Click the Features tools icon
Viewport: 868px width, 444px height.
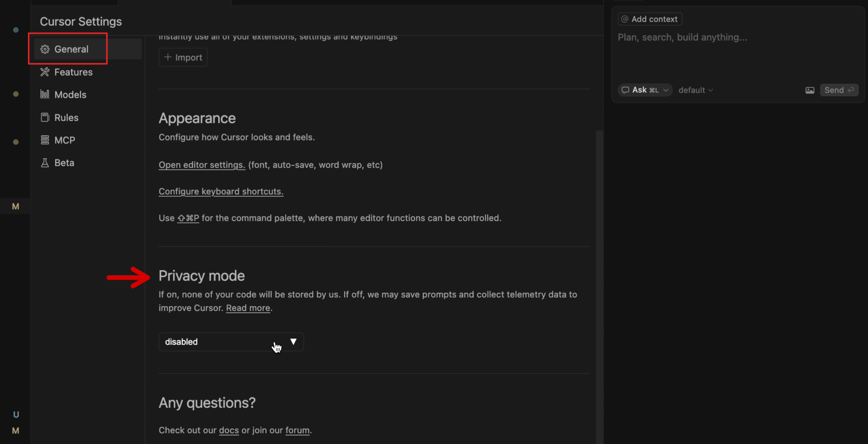pyautogui.click(x=45, y=72)
